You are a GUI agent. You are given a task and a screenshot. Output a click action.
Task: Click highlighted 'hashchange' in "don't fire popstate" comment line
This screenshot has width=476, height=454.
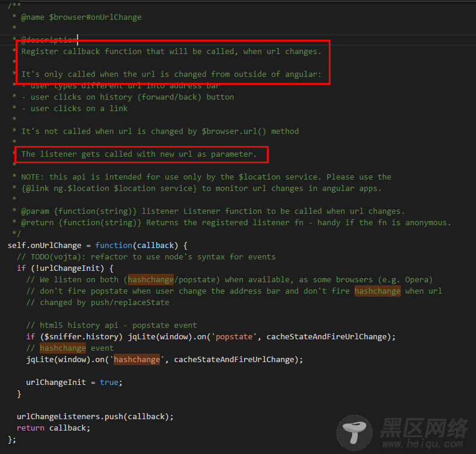377,291
